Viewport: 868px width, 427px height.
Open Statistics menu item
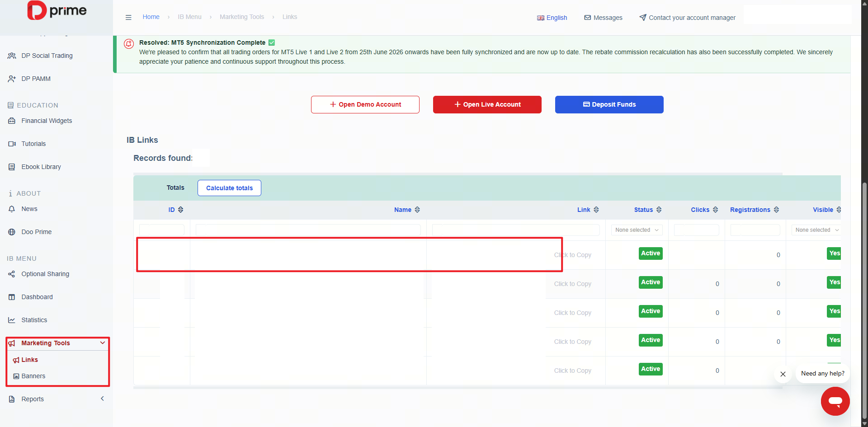[x=34, y=320]
